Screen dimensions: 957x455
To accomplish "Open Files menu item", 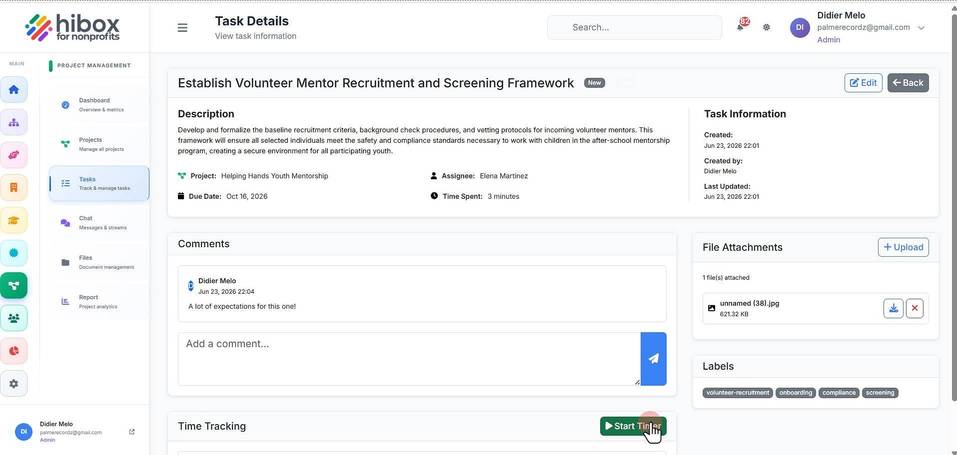I will pos(99,262).
